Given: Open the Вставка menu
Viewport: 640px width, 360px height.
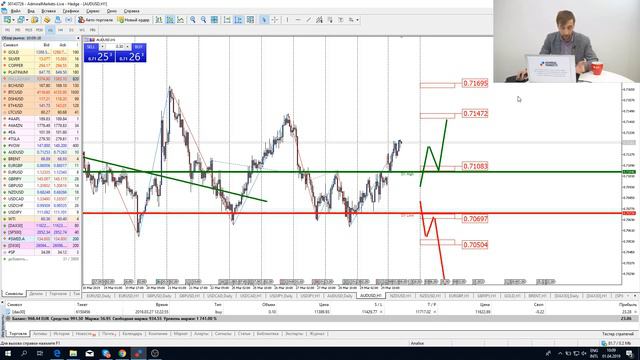Looking at the screenshot, I should [49, 11].
